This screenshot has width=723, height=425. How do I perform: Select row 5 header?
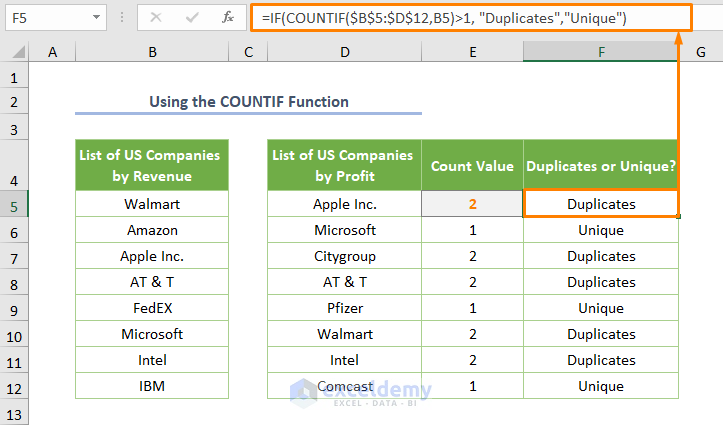(15, 204)
